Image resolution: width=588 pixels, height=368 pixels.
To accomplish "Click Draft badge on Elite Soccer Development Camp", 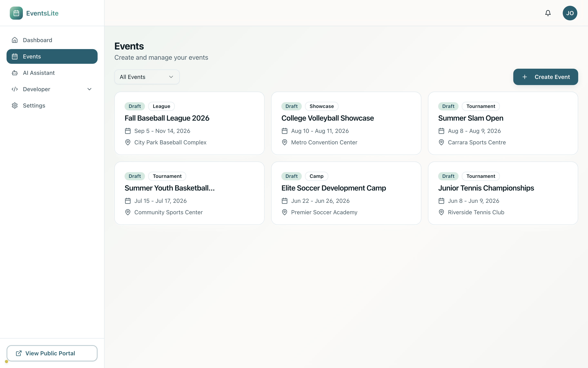I will (x=291, y=176).
